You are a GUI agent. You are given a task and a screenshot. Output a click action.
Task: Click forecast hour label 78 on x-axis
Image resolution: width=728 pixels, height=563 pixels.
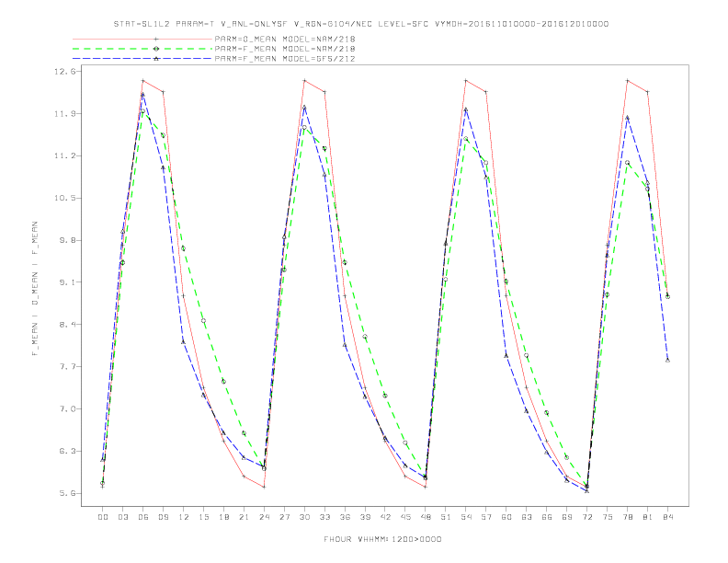tap(628, 517)
